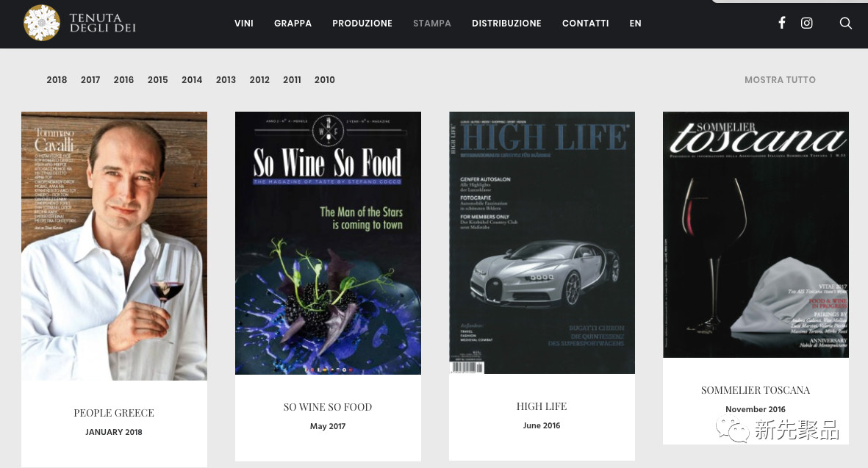
Task: Open the search magnifier icon
Action: 846,24
